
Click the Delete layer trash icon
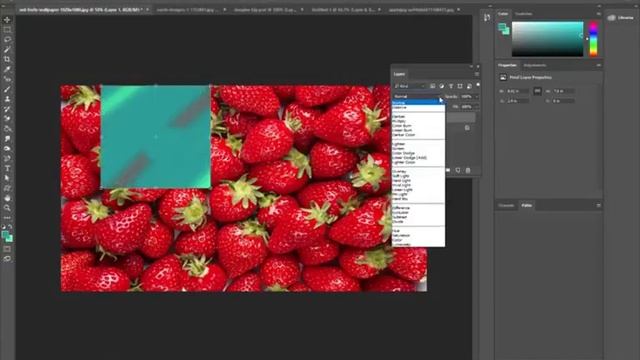pos(468,170)
